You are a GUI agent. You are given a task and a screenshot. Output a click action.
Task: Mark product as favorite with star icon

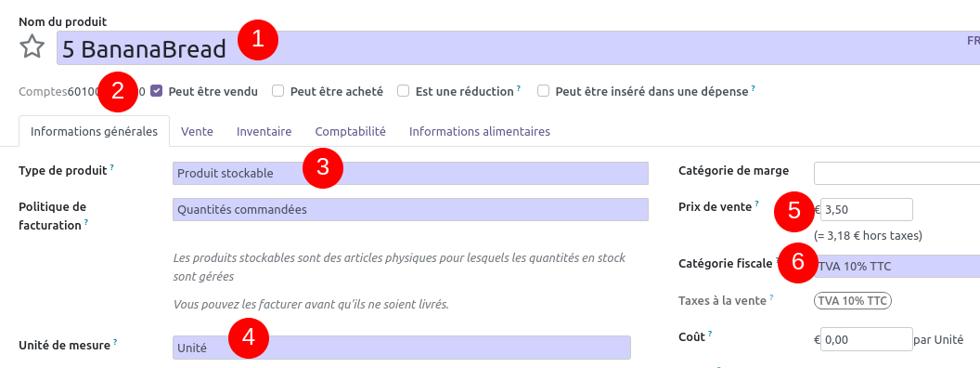coord(32,47)
